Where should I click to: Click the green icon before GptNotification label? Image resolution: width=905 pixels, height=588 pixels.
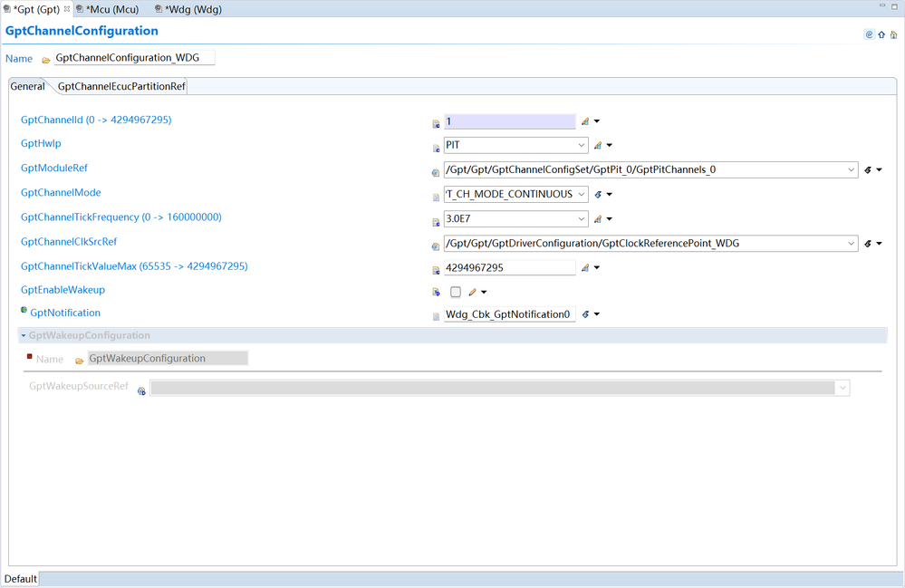(x=24, y=310)
